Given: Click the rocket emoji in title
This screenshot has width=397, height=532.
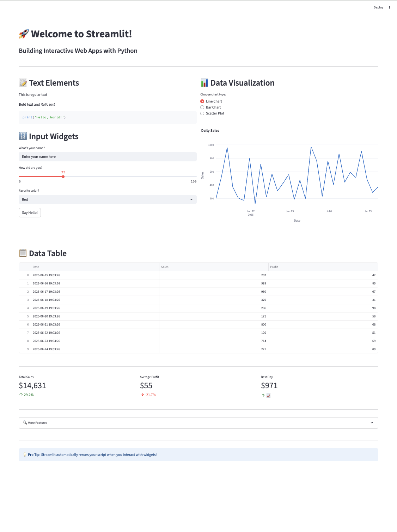Looking at the screenshot, I should [24, 34].
